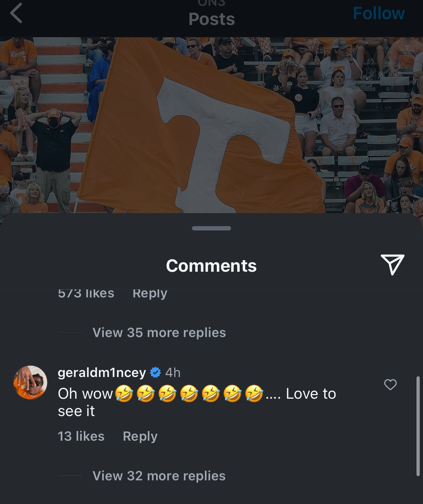Tap the geraldm1ncey username
This screenshot has height=504, width=423.
pos(102,372)
